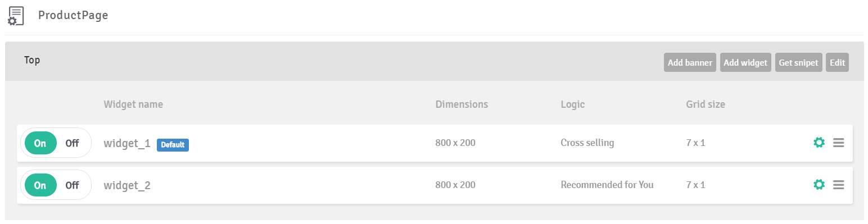Click the ProductPage document gear icon
The width and height of the screenshot is (868, 224).
pyautogui.click(x=15, y=16)
